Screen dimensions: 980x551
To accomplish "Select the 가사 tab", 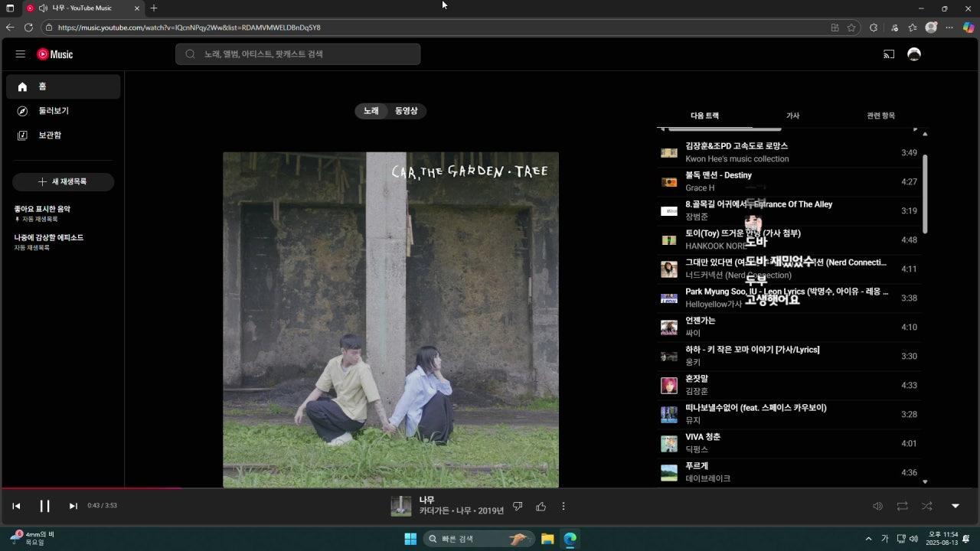I will point(792,116).
